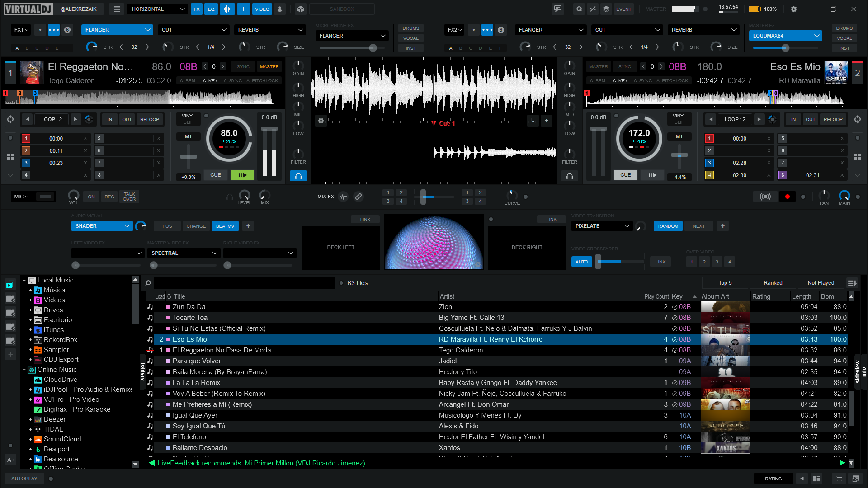The height and width of the screenshot is (488, 868).
Task: Click the broadcast icon next to record
Action: tap(765, 197)
